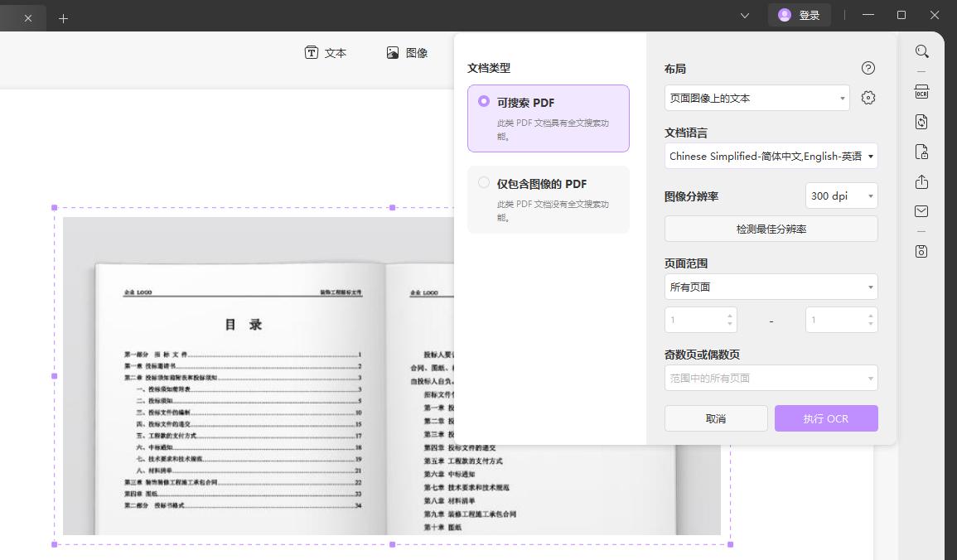This screenshot has width=957, height=560.
Task: Open the OCR tool in the right sidebar
Action: click(x=921, y=92)
